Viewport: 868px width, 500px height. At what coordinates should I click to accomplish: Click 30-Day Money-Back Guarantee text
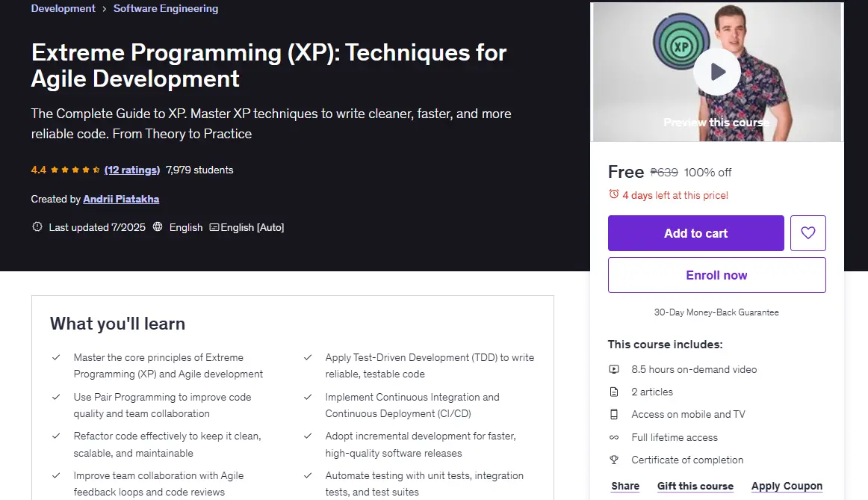pyautogui.click(x=716, y=312)
